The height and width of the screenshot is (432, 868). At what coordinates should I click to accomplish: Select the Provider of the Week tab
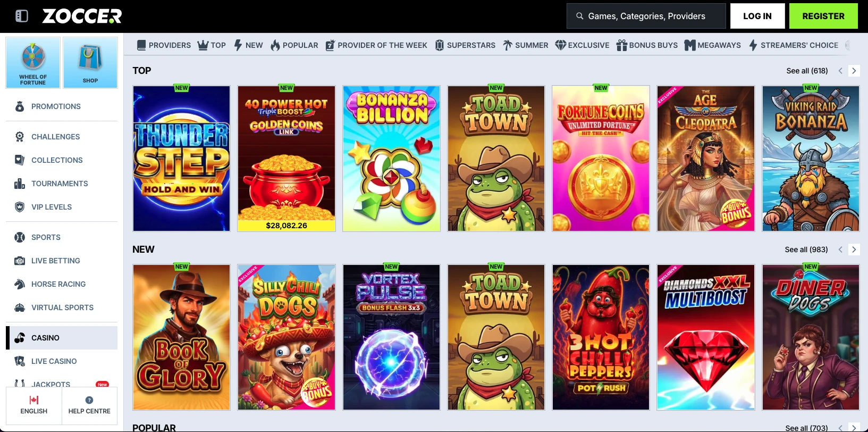[x=376, y=45]
